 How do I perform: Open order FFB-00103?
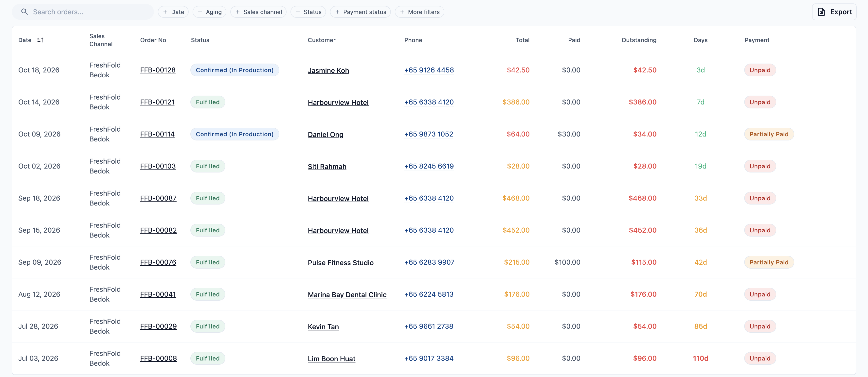click(158, 166)
